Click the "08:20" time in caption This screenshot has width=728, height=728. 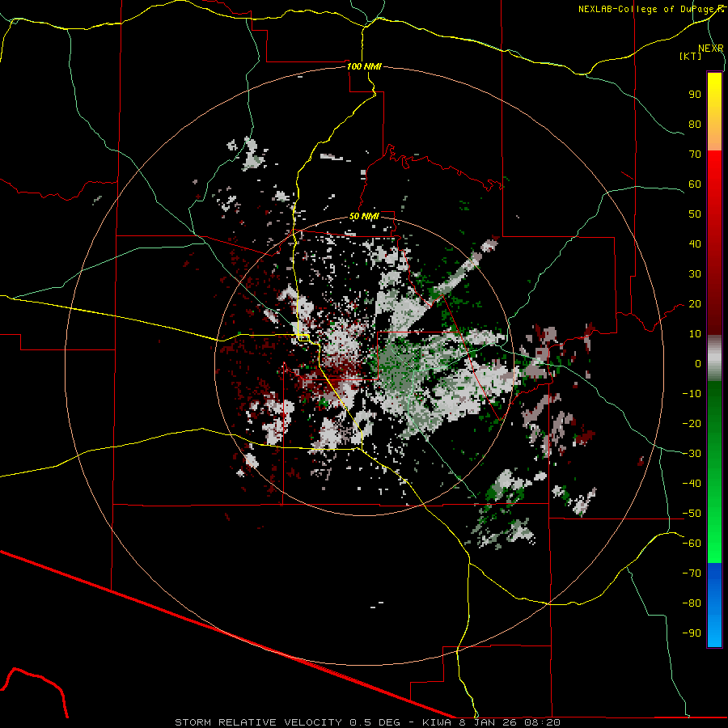542,722
